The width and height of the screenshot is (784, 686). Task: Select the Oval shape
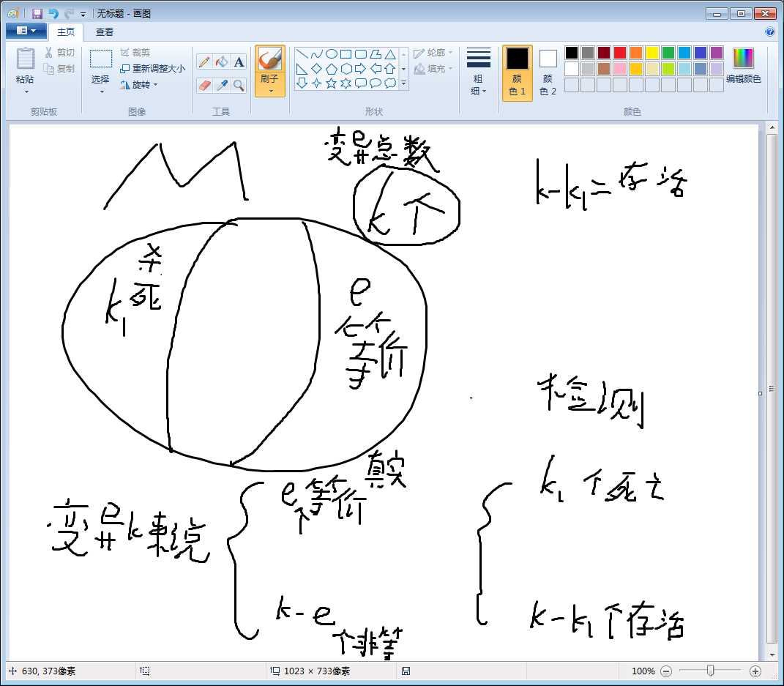(x=331, y=54)
